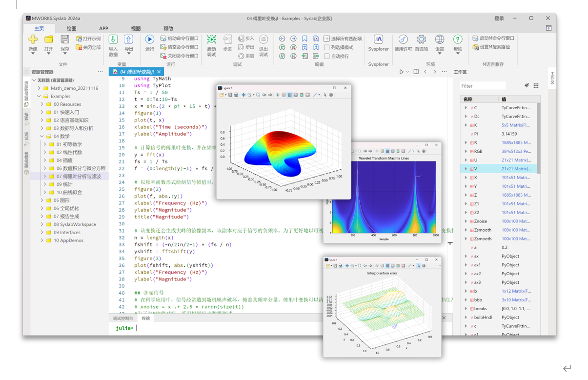Select variable V row in workspace

click(498, 169)
